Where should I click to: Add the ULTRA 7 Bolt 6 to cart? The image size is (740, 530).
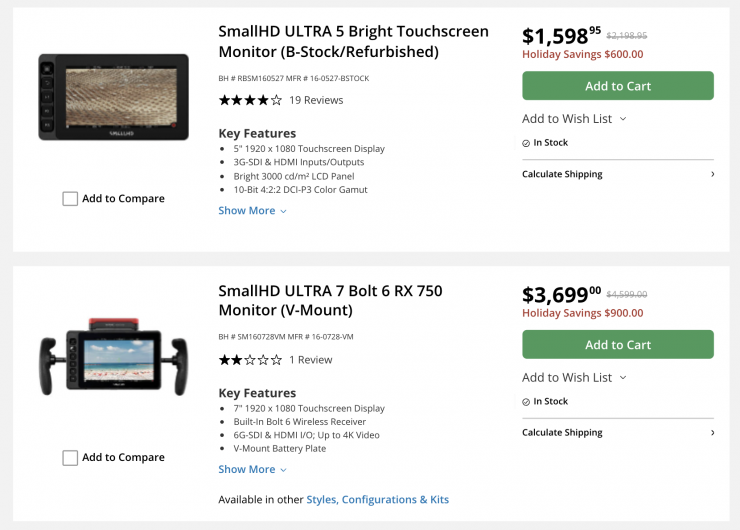[617, 345]
